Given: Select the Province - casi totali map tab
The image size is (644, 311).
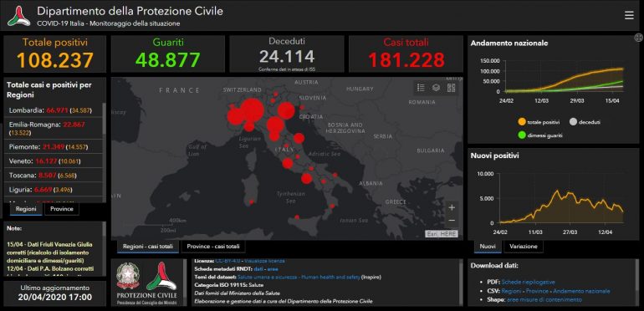Looking at the screenshot, I should pyautogui.click(x=212, y=247).
